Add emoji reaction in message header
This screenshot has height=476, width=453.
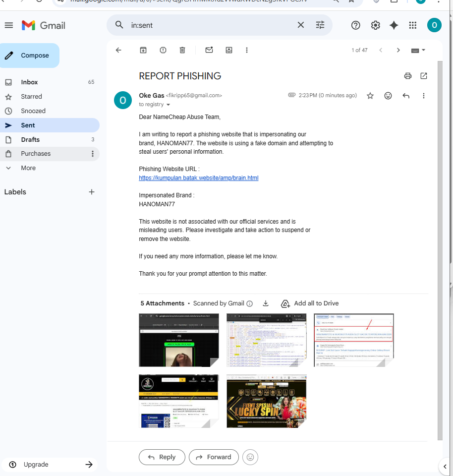coord(388,96)
